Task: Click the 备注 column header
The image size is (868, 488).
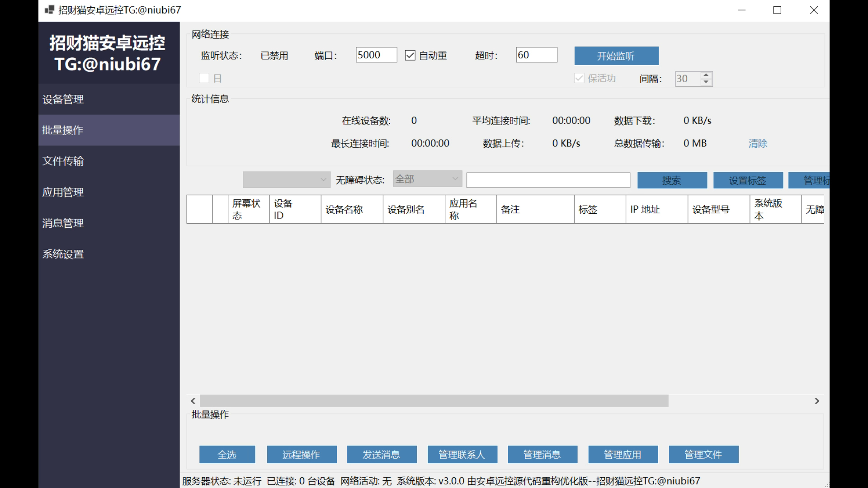Action: click(x=535, y=209)
